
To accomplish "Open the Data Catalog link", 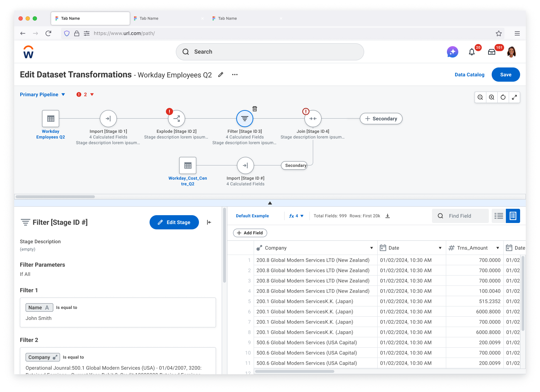I will click(470, 75).
